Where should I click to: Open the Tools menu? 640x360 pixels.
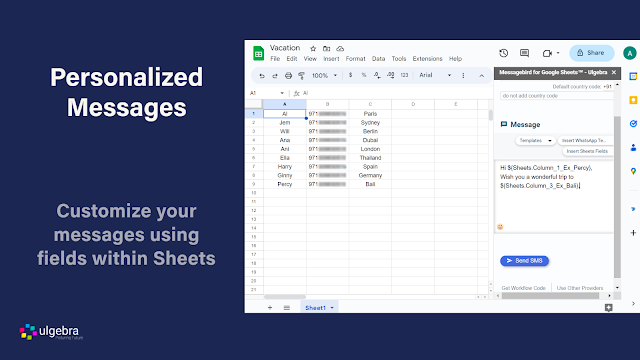[x=399, y=59]
